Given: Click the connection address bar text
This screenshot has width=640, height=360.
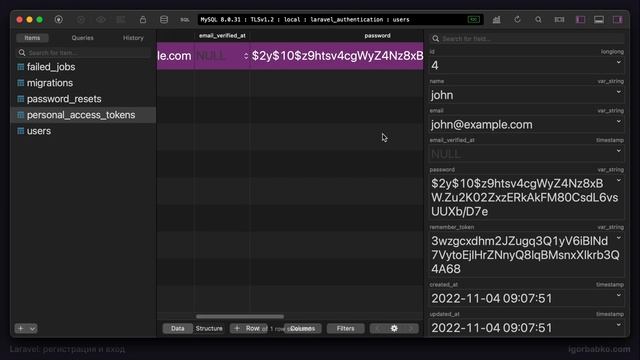Looking at the screenshot, I should coord(305,20).
